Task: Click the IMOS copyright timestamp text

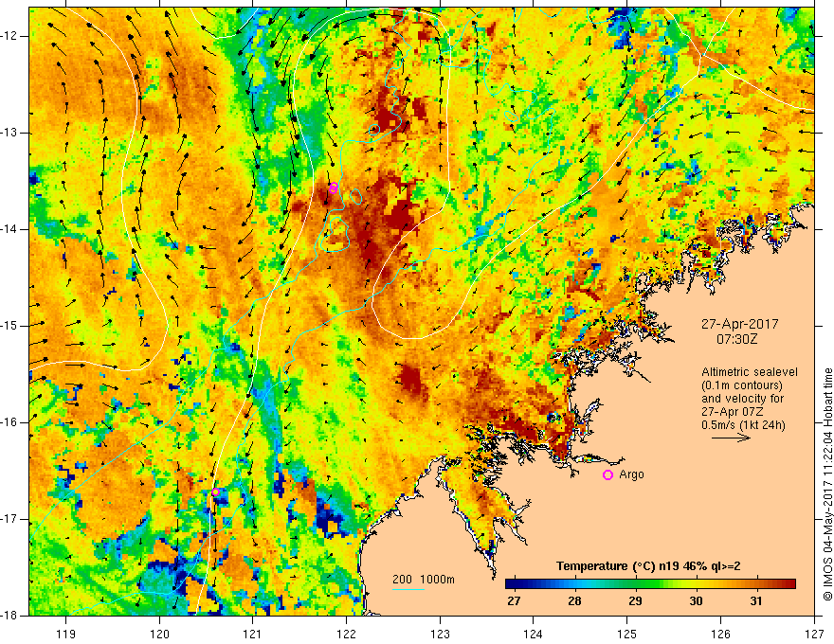Action: click(827, 485)
